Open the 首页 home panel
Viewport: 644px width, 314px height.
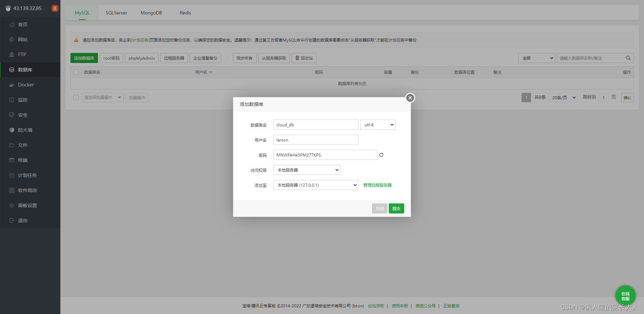pos(22,24)
